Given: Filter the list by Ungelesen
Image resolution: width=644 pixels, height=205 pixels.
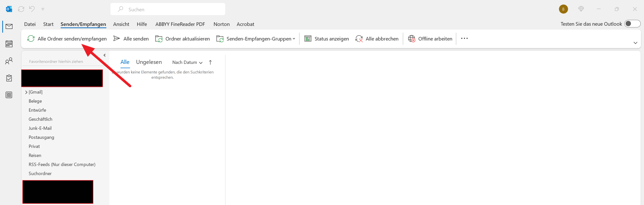Looking at the screenshot, I should 149,62.
